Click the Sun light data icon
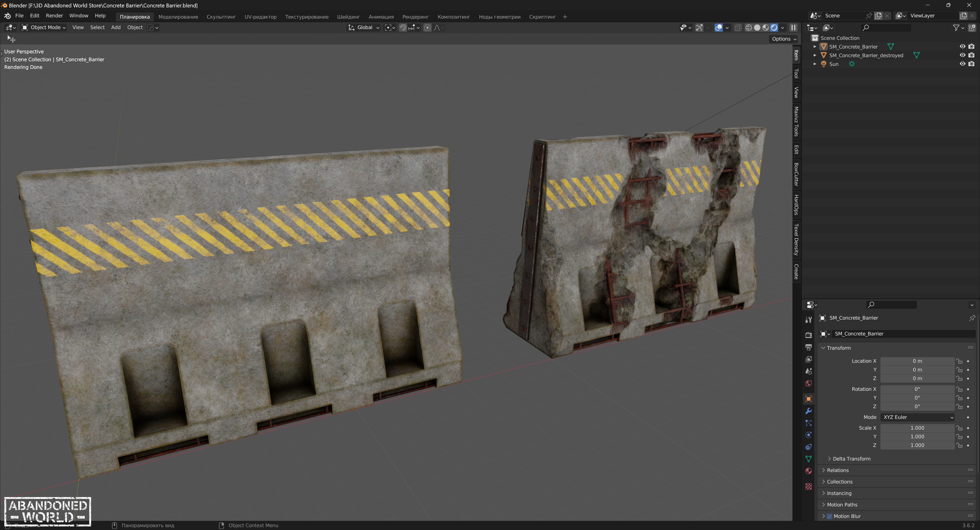 [x=851, y=64]
